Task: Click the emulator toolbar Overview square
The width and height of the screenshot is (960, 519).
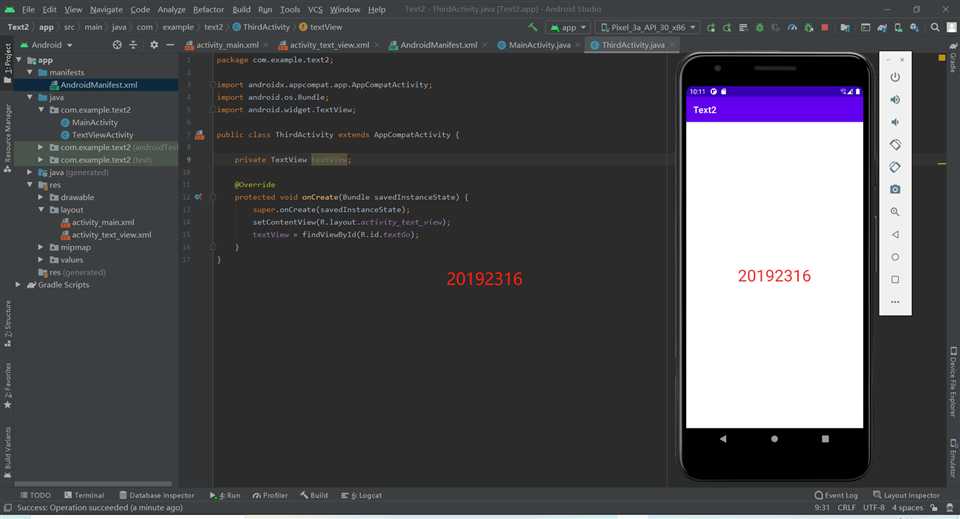Action: [x=895, y=280]
